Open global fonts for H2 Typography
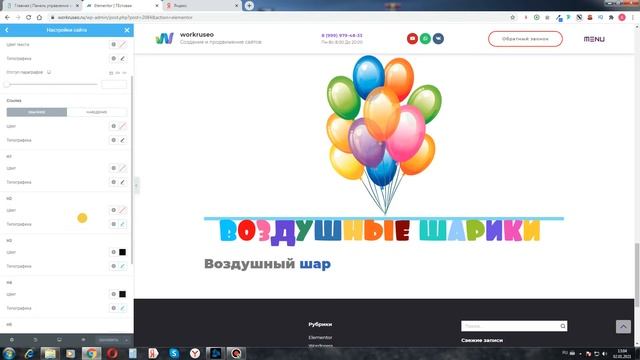The image size is (640, 360). 113,224
